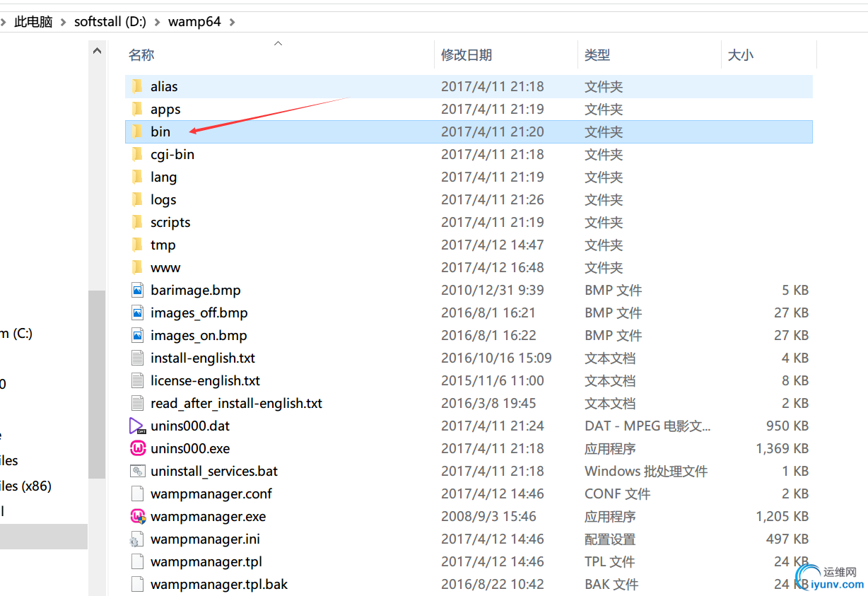Select the file name "barimage.bmp"

coord(196,290)
